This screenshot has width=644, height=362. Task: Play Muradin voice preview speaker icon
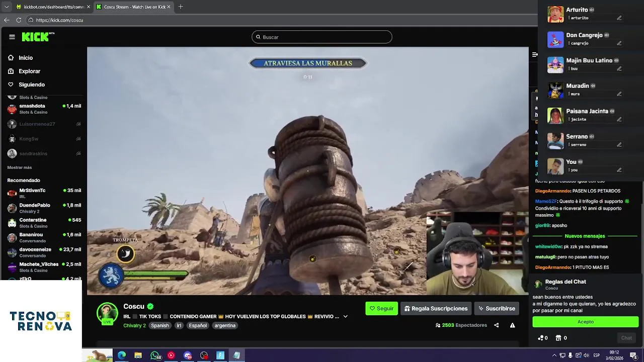coord(593,86)
